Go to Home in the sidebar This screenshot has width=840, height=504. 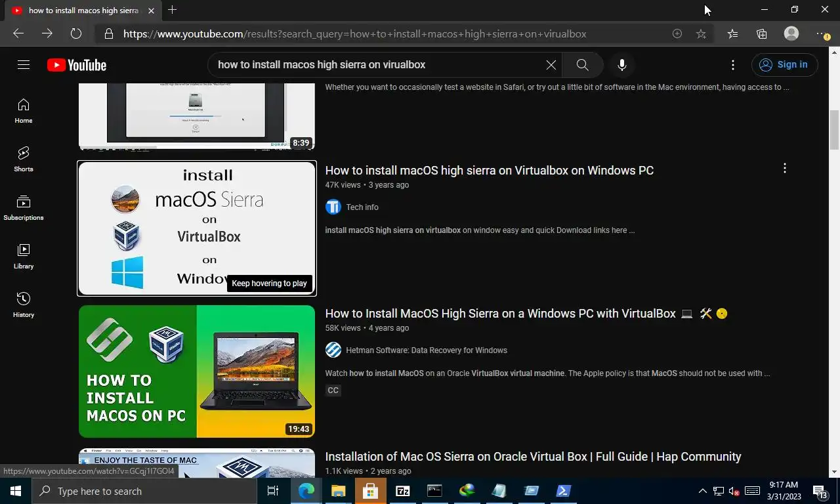point(24,111)
